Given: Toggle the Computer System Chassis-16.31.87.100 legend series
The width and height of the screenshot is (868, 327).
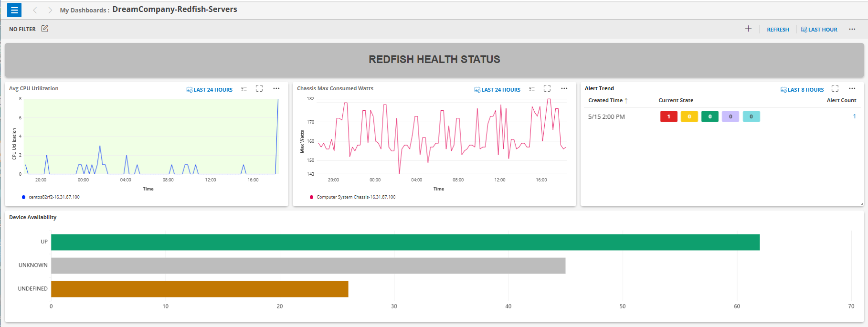Looking at the screenshot, I should 353,197.
